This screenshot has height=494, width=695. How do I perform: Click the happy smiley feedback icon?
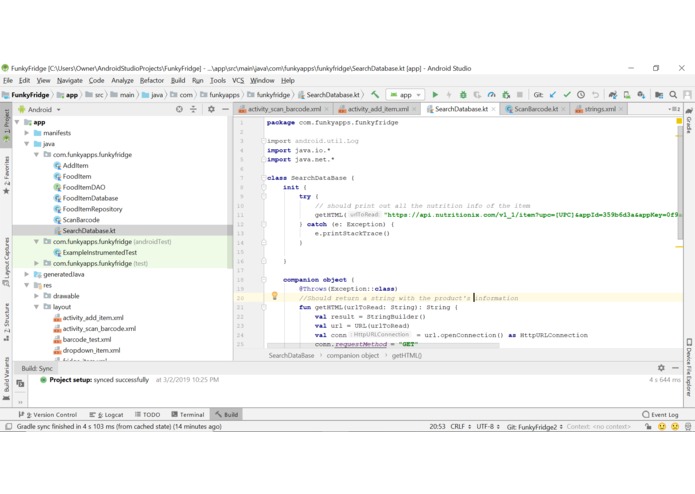(x=662, y=427)
